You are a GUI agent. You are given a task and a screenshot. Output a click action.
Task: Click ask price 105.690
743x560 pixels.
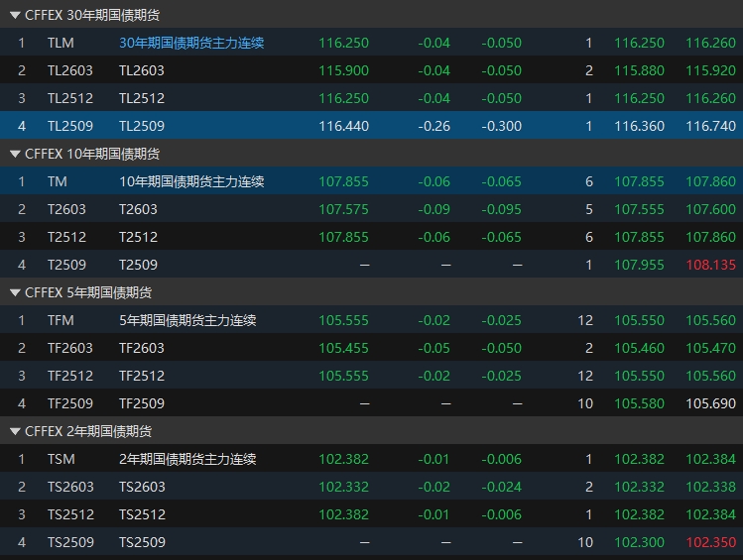711,403
